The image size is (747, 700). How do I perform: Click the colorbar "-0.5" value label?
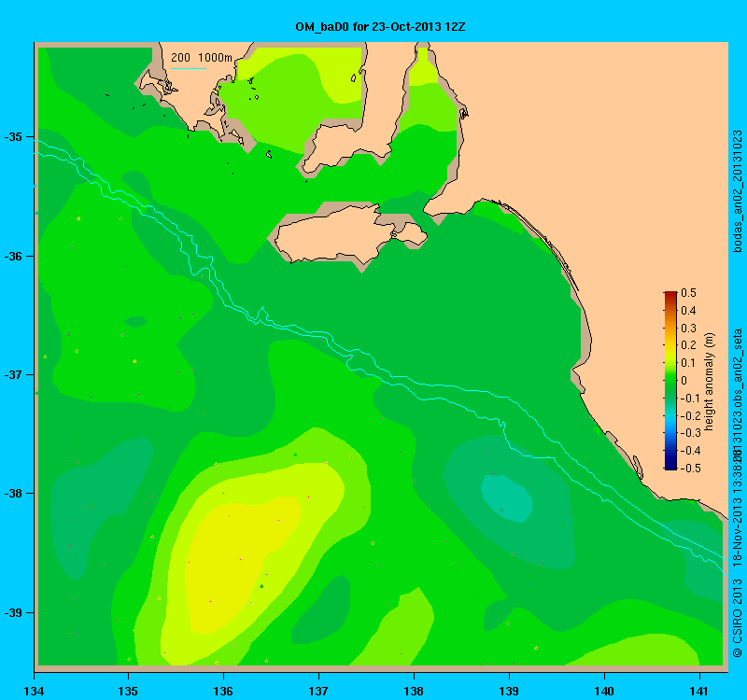click(690, 469)
